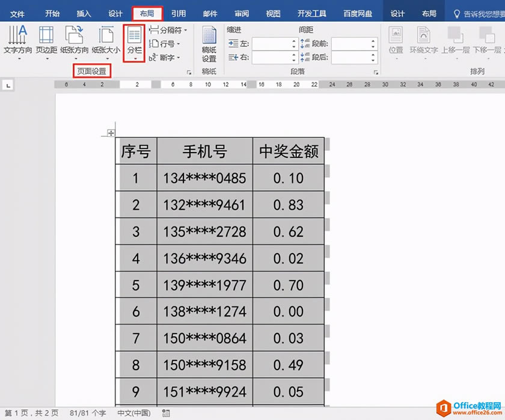
Task: Click the word count 81/81 个字
Action: coord(88,413)
